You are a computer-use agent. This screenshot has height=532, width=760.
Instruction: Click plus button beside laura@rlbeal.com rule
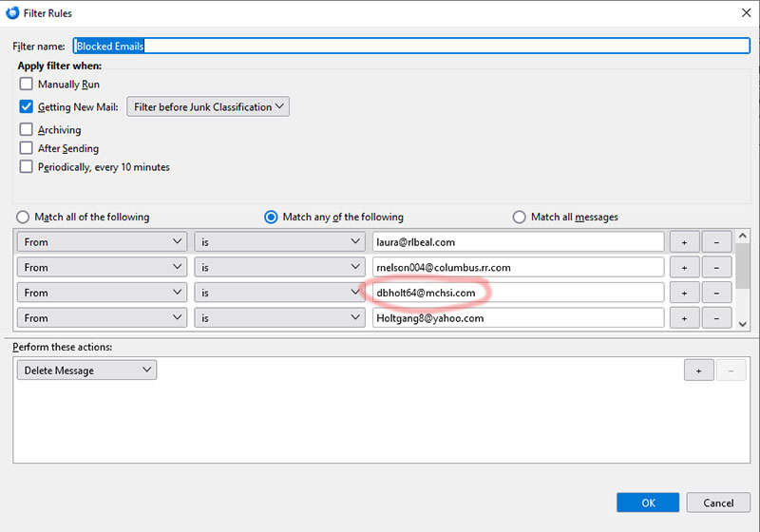coord(684,242)
